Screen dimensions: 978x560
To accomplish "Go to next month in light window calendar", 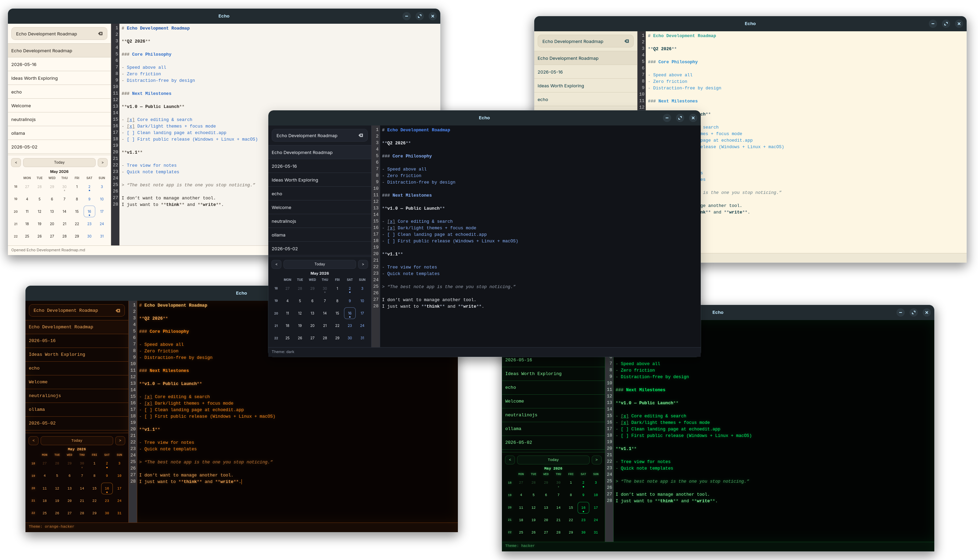I will click(x=103, y=162).
